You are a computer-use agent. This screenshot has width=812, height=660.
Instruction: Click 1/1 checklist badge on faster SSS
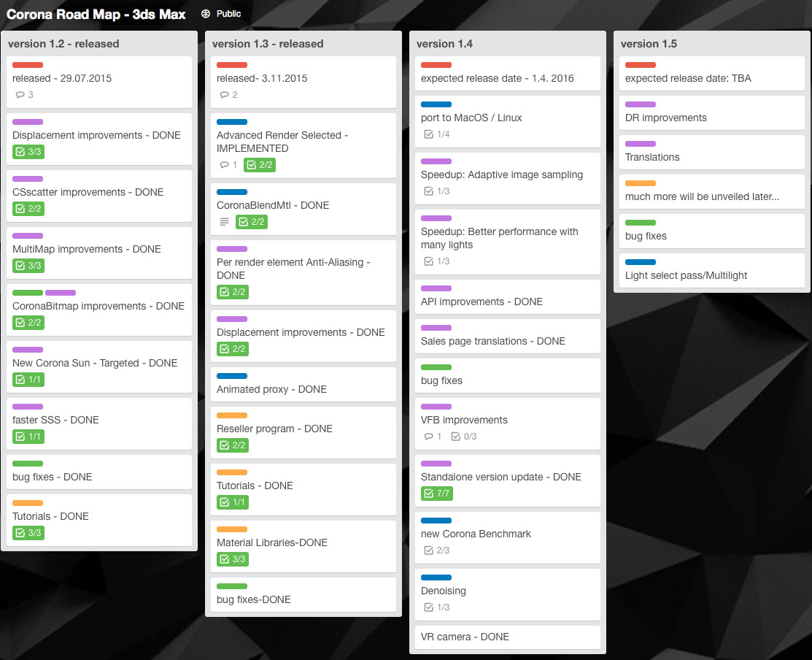point(28,437)
